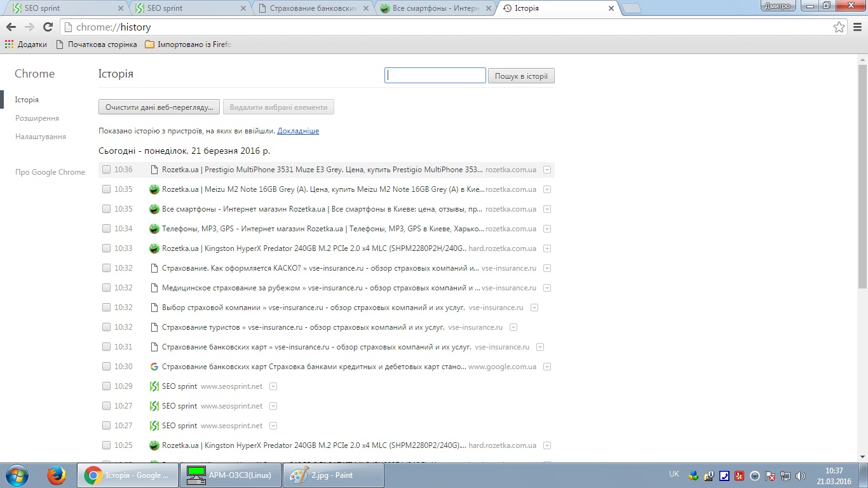Open the dropdown for the Медицинское страхование entry

(x=547, y=288)
